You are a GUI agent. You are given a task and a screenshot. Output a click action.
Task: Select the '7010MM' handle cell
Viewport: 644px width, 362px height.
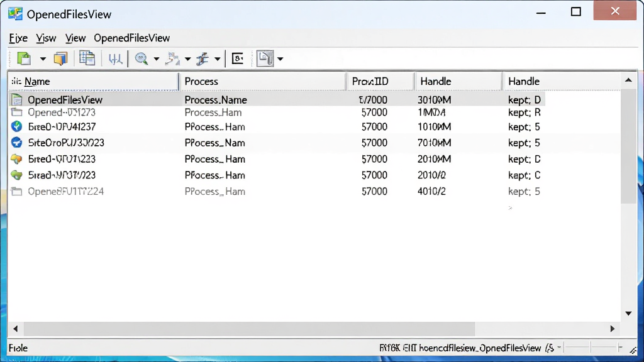tap(434, 143)
